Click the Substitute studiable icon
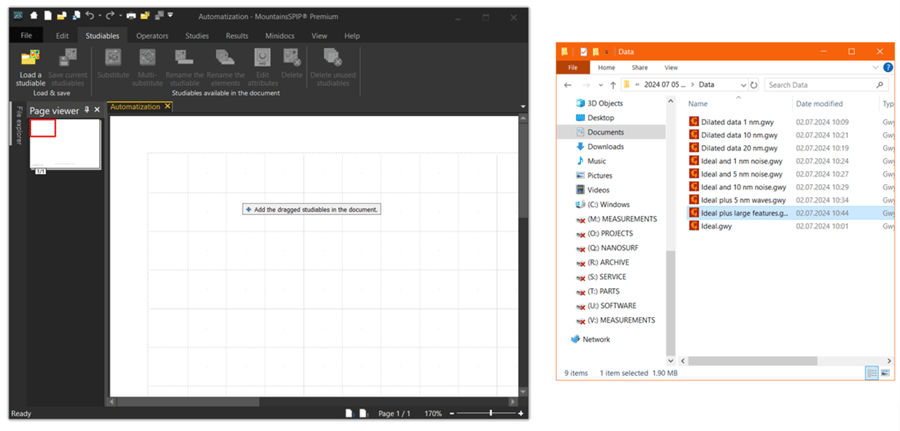The height and width of the screenshot is (431, 900). click(x=113, y=58)
